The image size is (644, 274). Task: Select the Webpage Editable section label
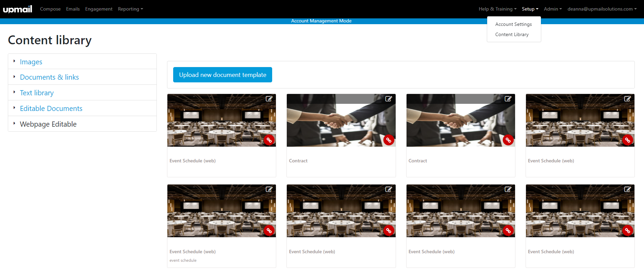48,124
